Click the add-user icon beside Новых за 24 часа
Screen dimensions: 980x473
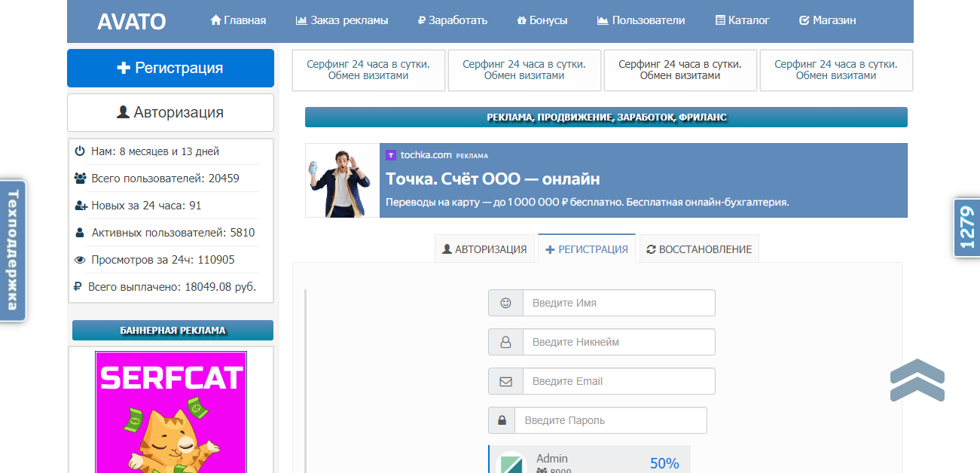(x=81, y=206)
